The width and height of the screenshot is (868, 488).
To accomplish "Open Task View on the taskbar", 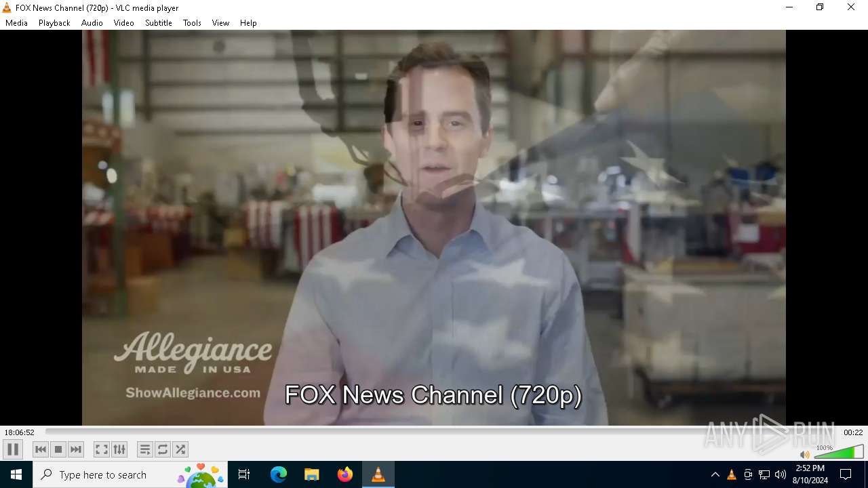I will [244, 474].
